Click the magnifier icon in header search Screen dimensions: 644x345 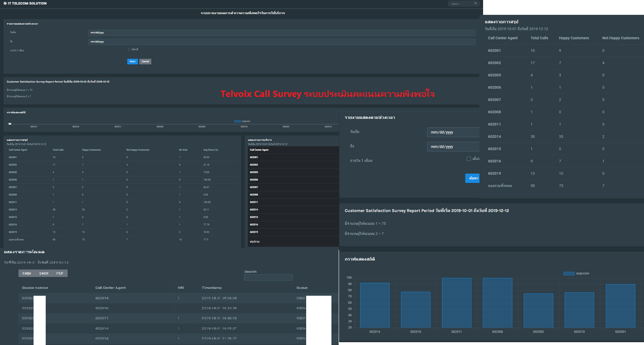click(475, 4)
